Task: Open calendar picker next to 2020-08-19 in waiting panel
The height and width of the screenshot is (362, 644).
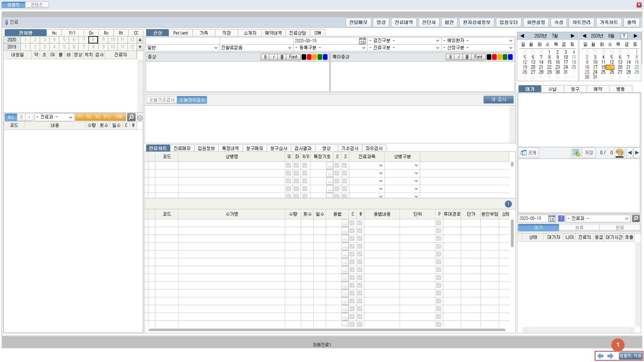Action: click(x=551, y=219)
